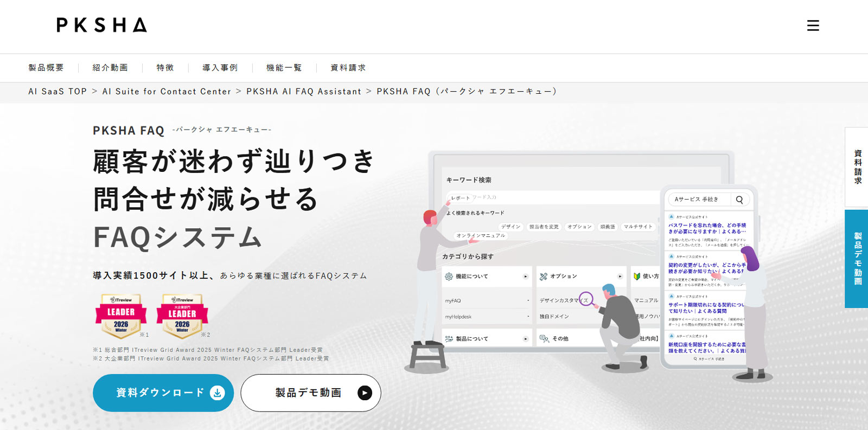Expand the 機能について category arrow

(x=525, y=277)
